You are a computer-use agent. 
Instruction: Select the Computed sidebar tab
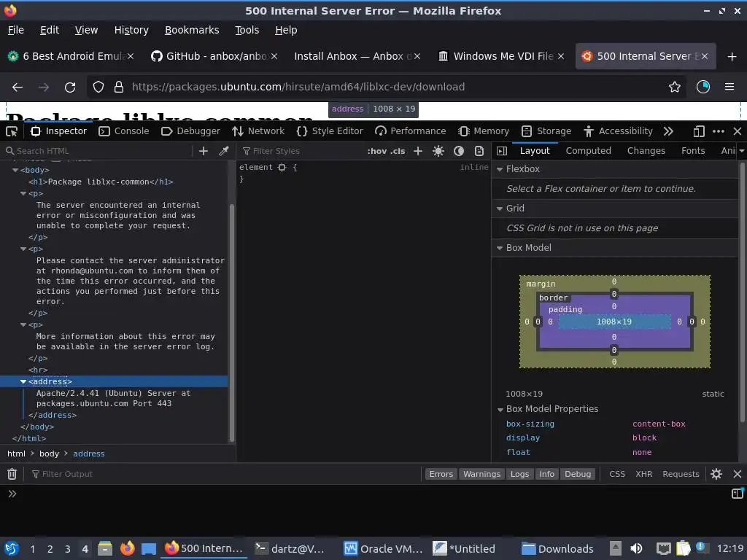(x=589, y=151)
